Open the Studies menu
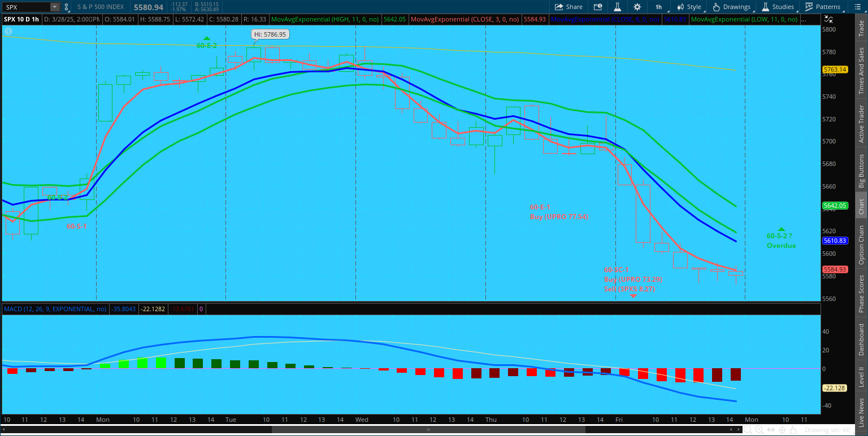This screenshot has height=436, width=868. [x=778, y=7]
